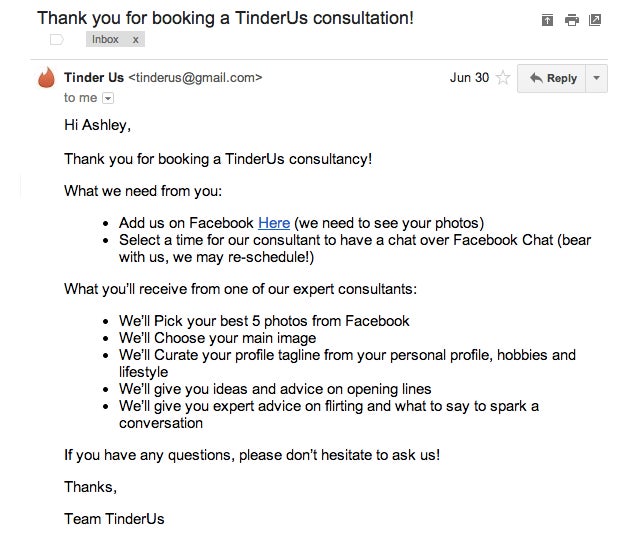640x534 pixels.
Task: Click the 'What we need from you:' line
Action: 143,191
